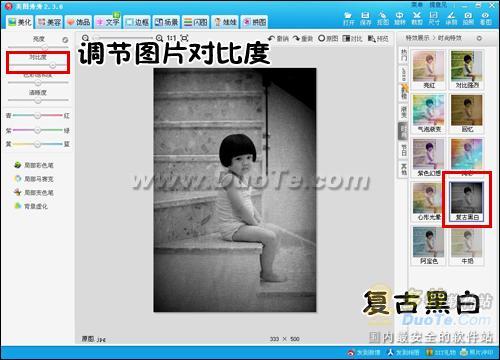The image size is (500, 360).
Task: Click the Weibo share link in status bar
Action: click(x=364, y=352)
